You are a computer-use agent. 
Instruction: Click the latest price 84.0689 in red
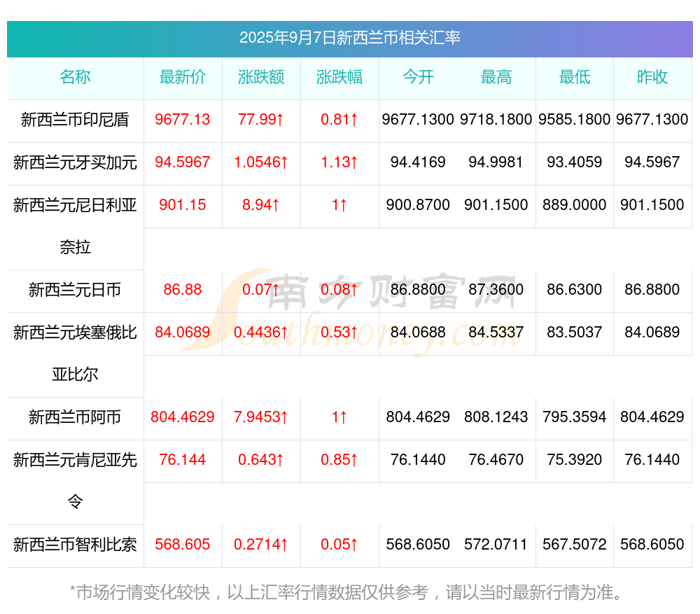[183, 333]
